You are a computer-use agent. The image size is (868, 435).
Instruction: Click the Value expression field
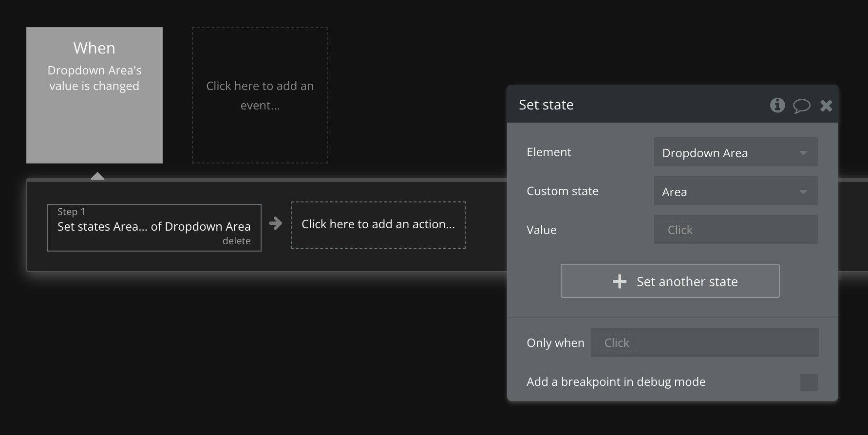tap(735, 230)
